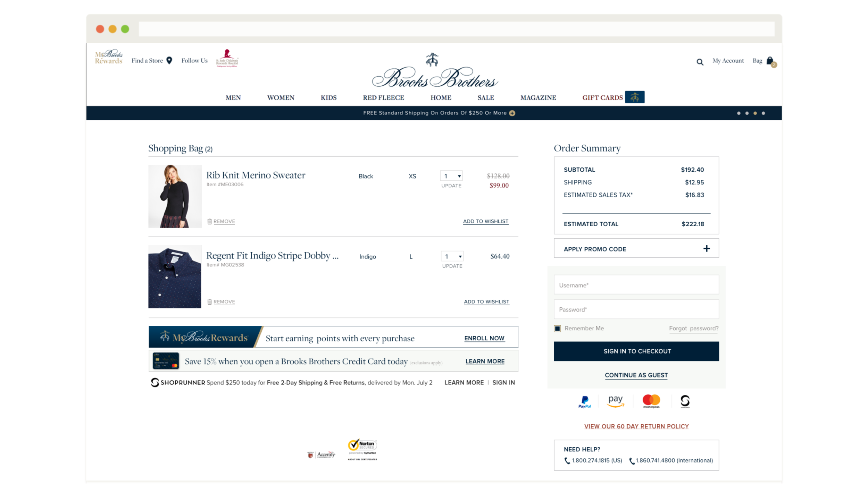Open the GIFT CARDS menu
The height and width of the screenshot is (502, 868).
[602, 98]
